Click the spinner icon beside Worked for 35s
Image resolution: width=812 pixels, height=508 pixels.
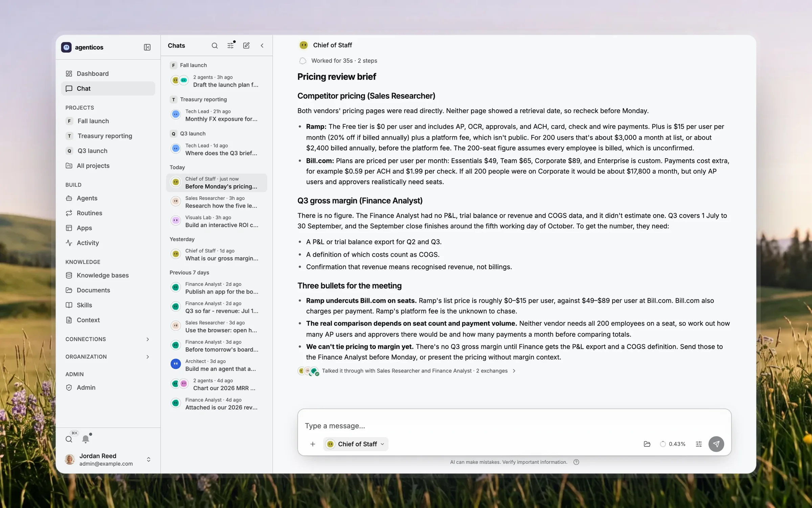(302, 61)
